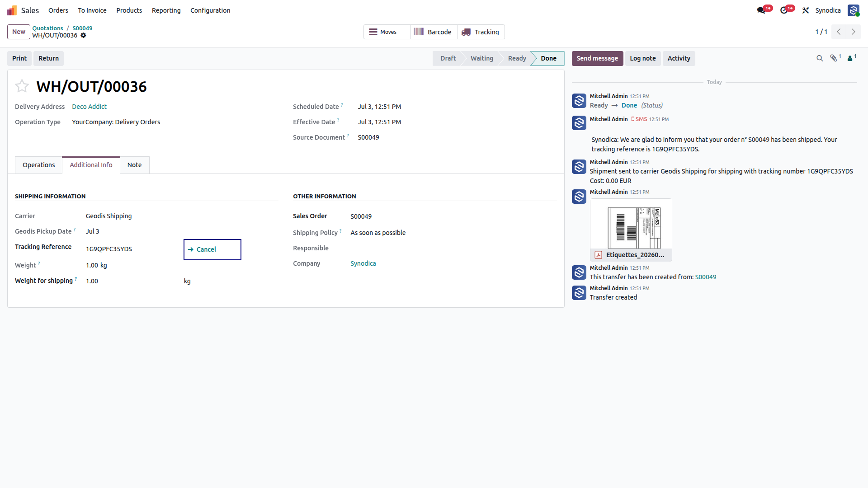Open the Tracking truck button

coord(481,32)
